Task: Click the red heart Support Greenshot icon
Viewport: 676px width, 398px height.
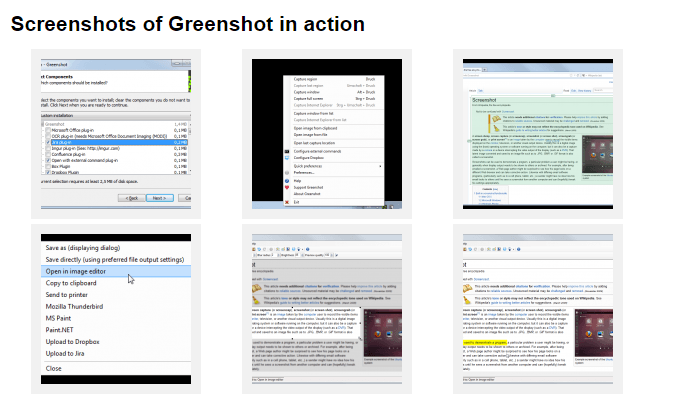Action: (x=287, y=188)
